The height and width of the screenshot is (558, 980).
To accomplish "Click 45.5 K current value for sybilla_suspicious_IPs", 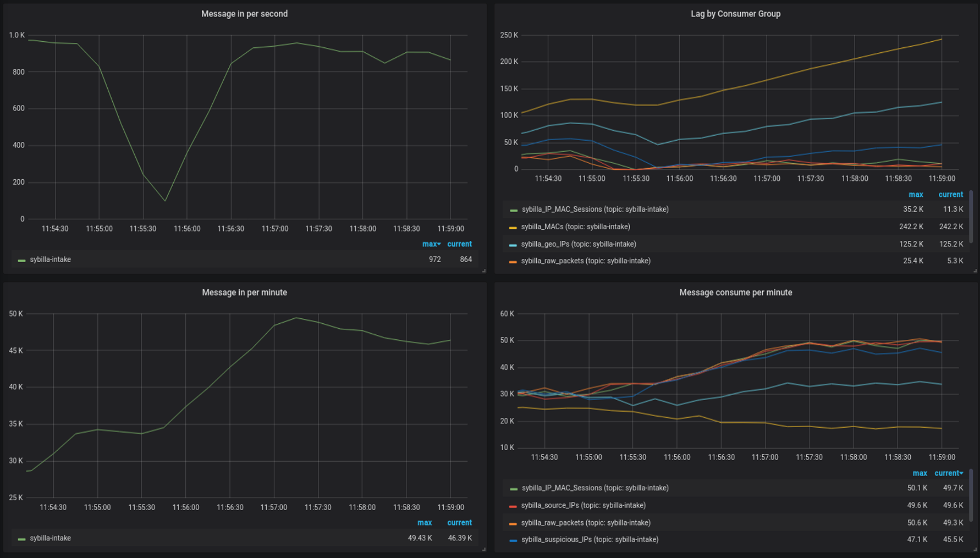I will click(x=953, y=540).
